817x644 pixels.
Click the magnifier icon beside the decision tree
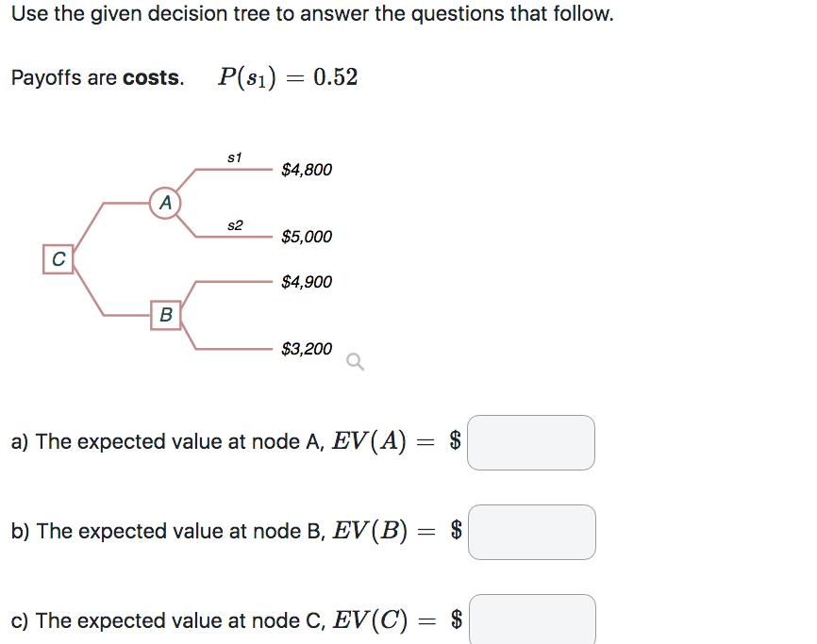[x=355, y=361]
